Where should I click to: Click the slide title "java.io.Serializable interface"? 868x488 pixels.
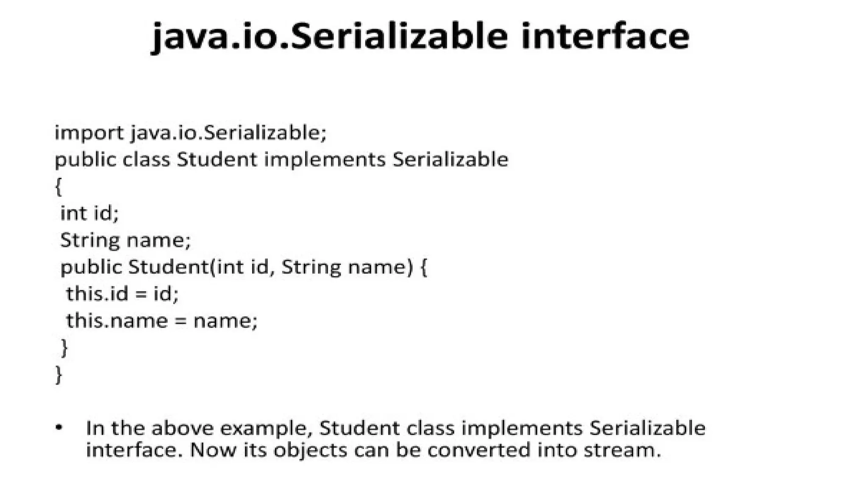pyautogui.click(x=420, y=37)
